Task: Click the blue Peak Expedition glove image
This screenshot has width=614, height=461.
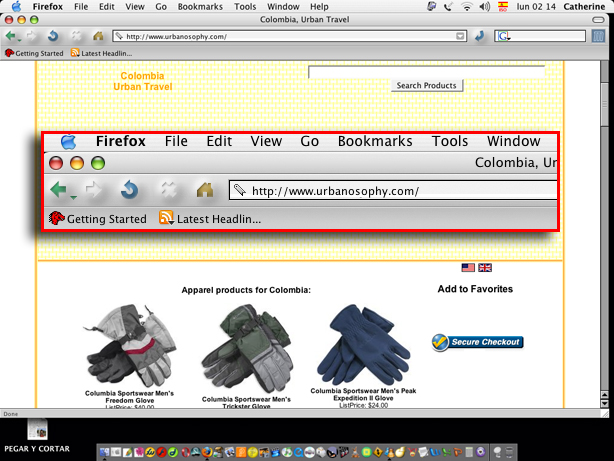Action: 363,345
